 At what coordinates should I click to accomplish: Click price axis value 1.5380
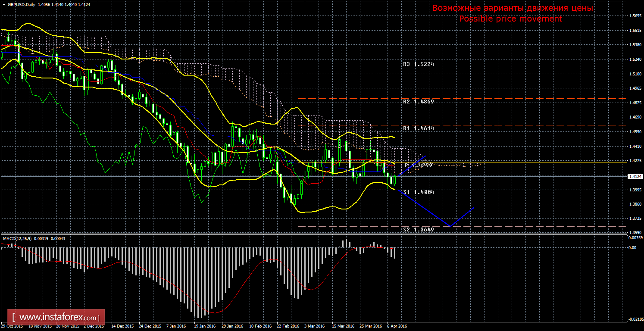pos(635,45)
